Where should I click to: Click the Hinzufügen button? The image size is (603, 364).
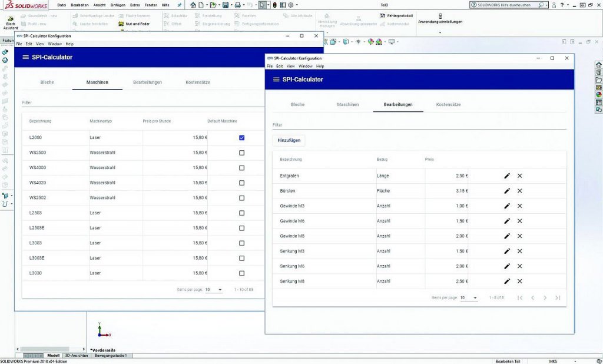tap(289, 140)
